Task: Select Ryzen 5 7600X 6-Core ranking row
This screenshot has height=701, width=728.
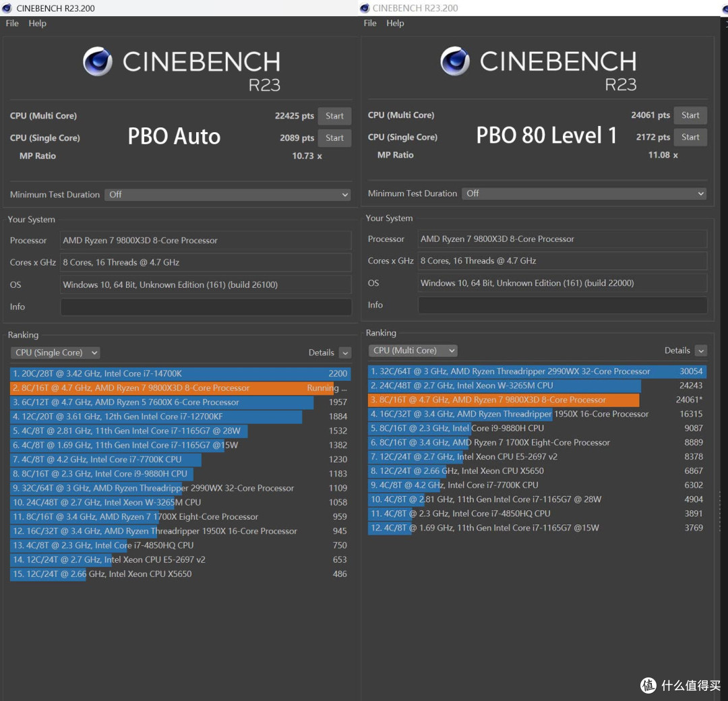Action: (x=180, y=402)
